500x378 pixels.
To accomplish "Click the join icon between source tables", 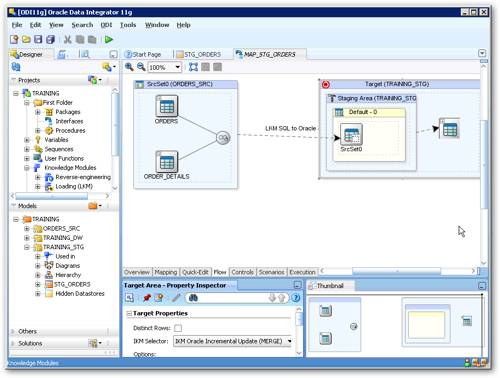I will click(x=223, y=138).
